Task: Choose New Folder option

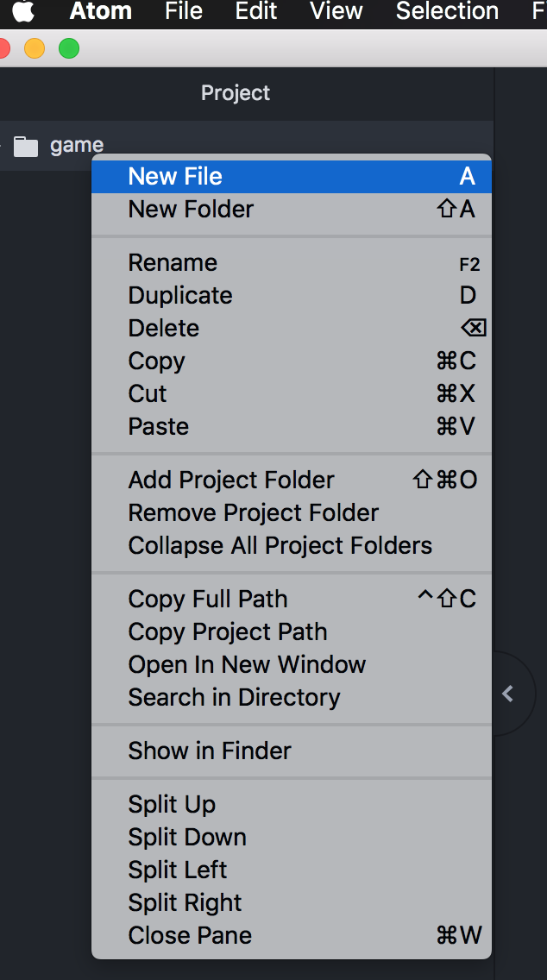Action: [191, 209]
